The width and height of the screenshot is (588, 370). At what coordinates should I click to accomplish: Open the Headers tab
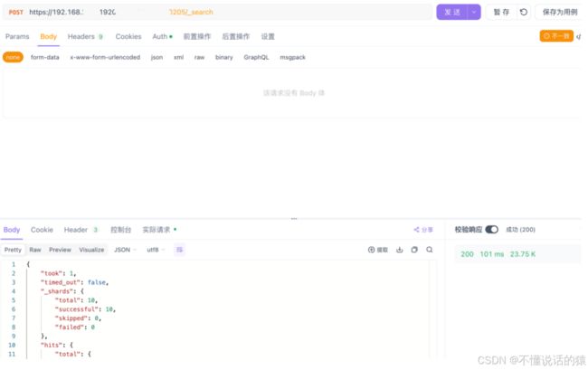pyautogui.click(x=85, y=36)
